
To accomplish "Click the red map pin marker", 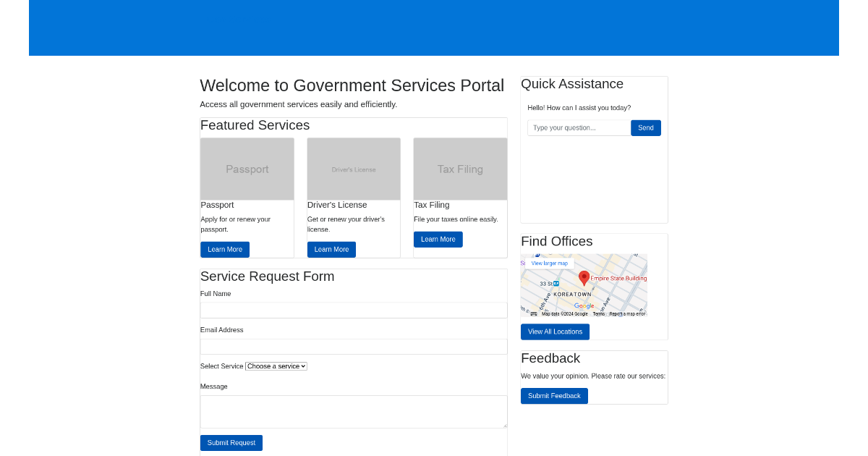I will click(x=584, y=278).
